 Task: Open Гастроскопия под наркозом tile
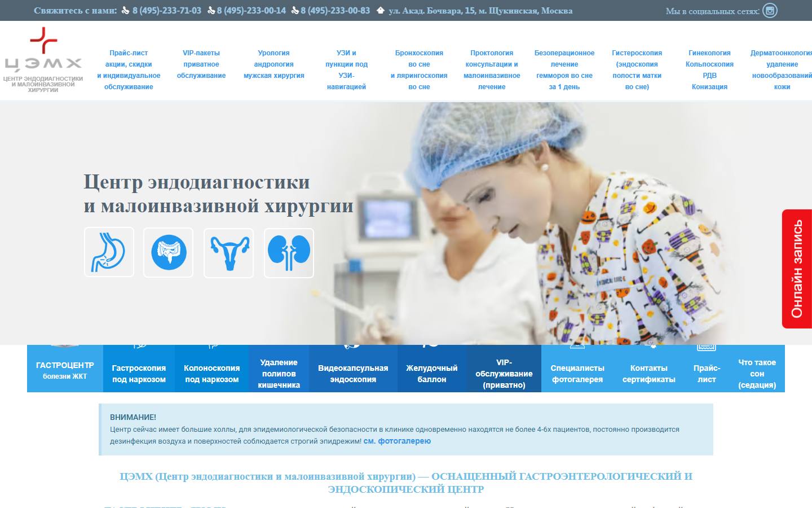click(139, 369)
